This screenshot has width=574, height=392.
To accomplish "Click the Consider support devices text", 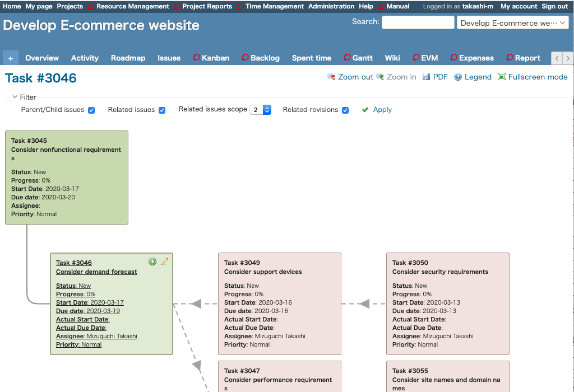I will pos(263,272).
